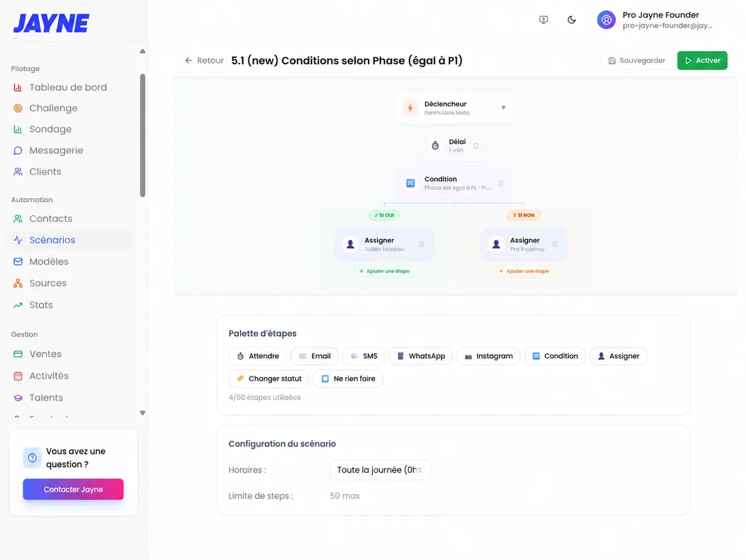Open the user profile avatar icon
The image size is (746, 560).
pos(606,20)
